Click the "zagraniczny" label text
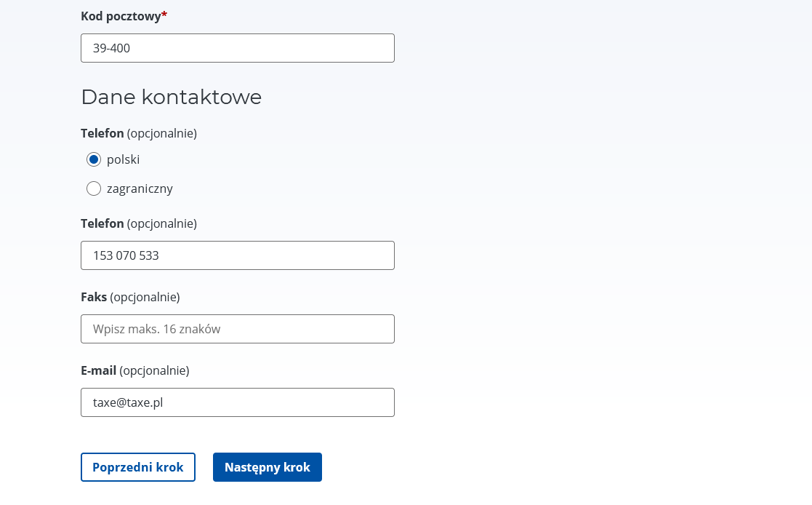The width and height of the screenshot is (812, 505). (140, 188)
